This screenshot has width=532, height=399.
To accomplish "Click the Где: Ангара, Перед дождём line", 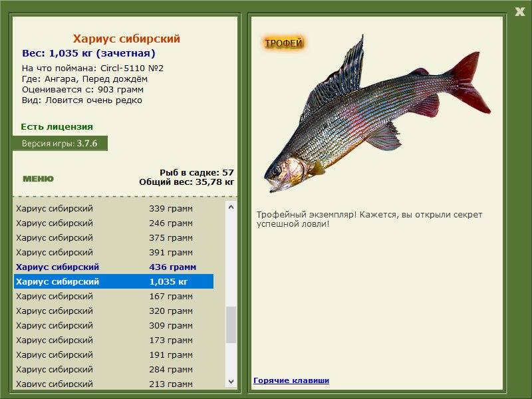I will (x=85, y=79).
